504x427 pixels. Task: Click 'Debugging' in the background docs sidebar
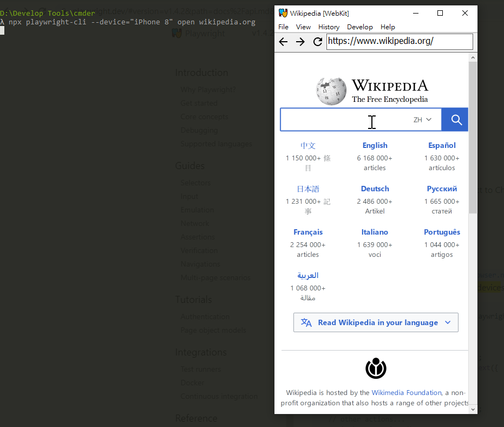[199, 130]
